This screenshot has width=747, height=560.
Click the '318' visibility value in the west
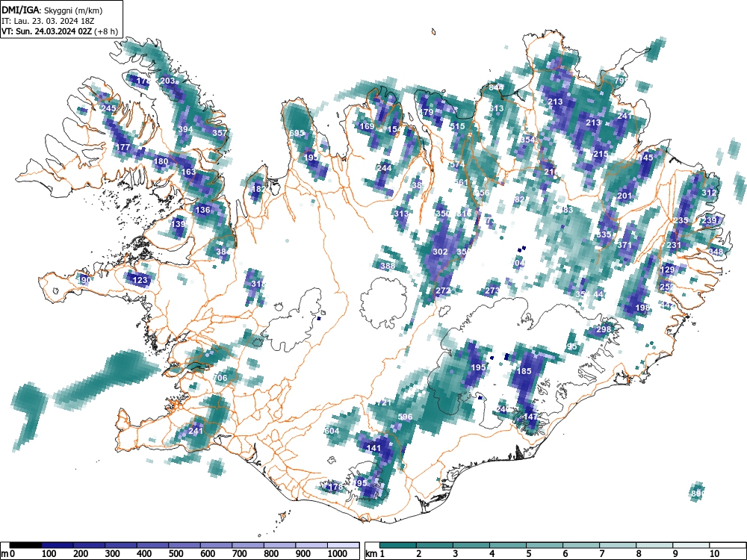tap(257, 284)
